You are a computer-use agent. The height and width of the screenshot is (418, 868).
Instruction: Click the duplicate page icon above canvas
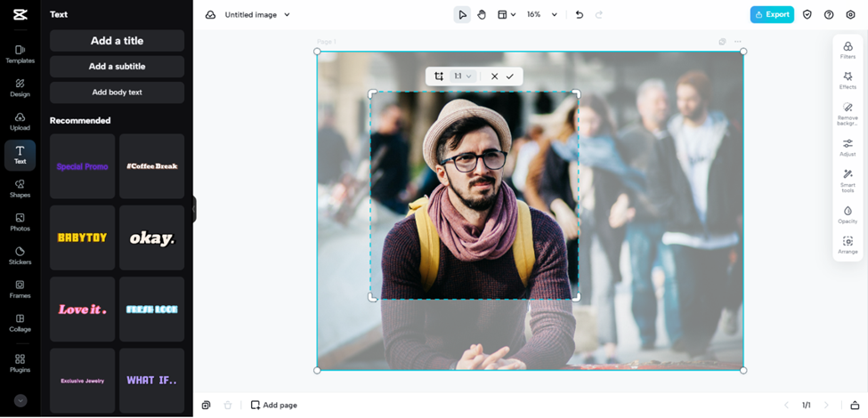click(722, 42)
